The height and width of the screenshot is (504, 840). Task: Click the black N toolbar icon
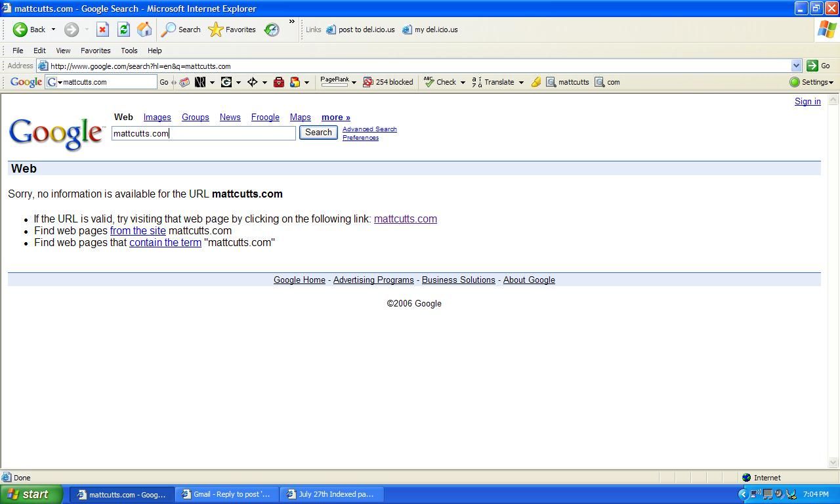point(200,82)
